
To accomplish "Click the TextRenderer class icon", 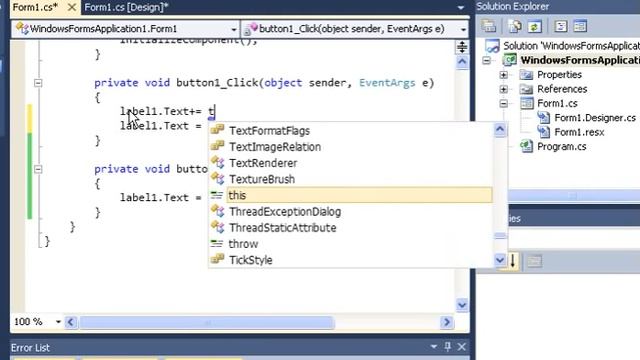I will [x=217, y=162].
